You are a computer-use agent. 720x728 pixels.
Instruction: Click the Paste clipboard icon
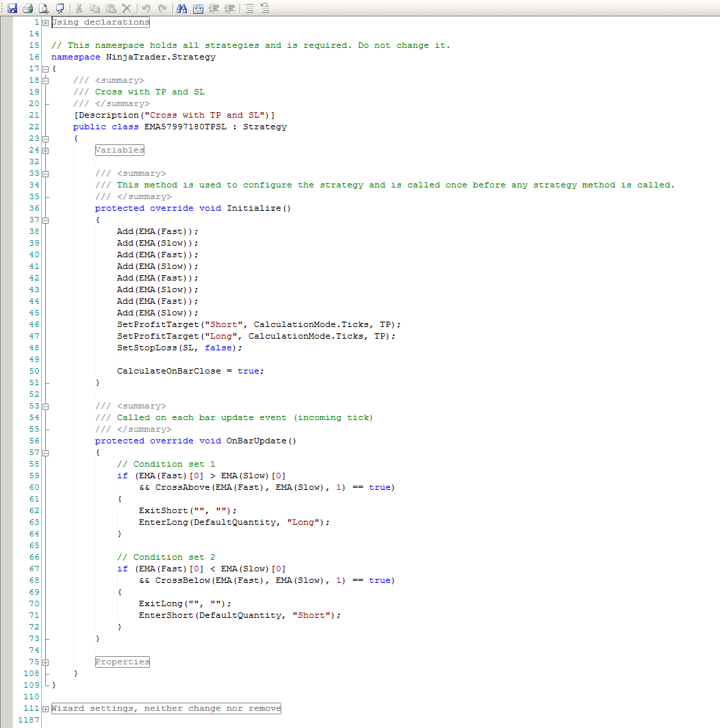(111, 8)
